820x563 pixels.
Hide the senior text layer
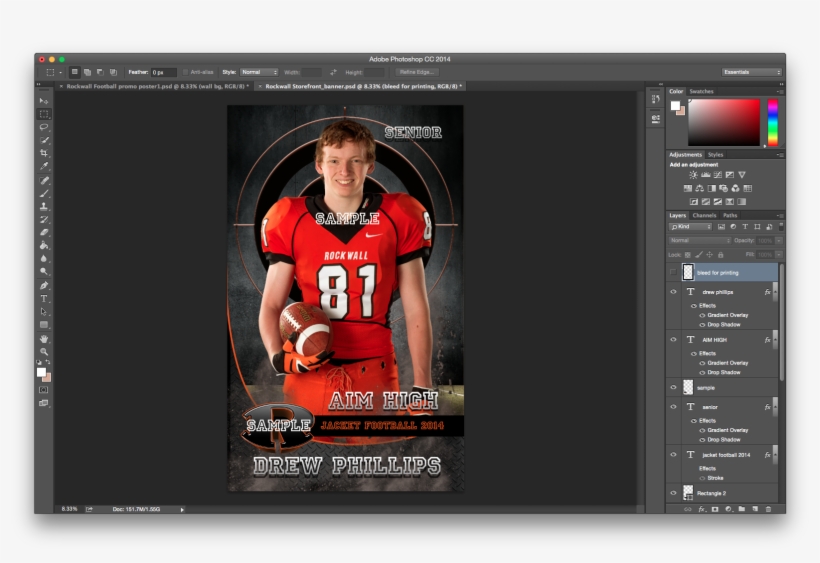coord(673,407)
